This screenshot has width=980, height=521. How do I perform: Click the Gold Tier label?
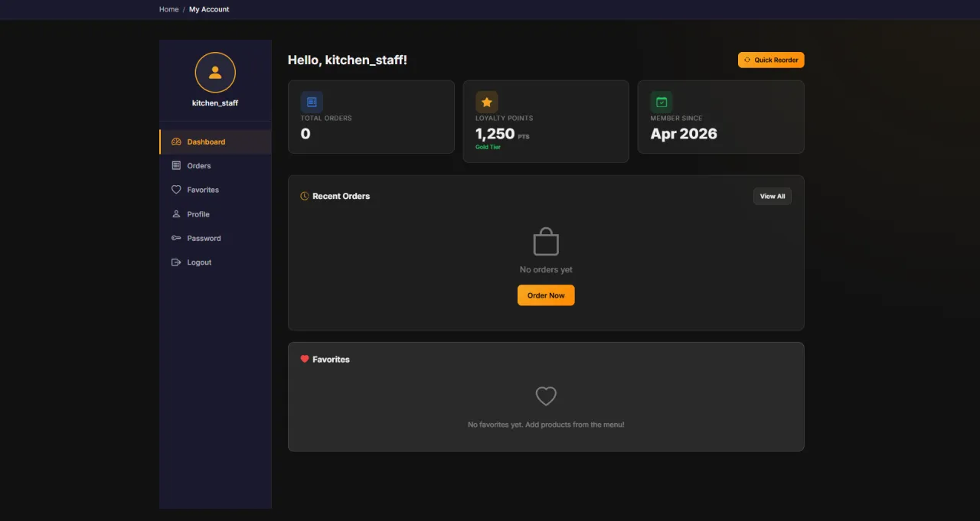pos(488,147)
